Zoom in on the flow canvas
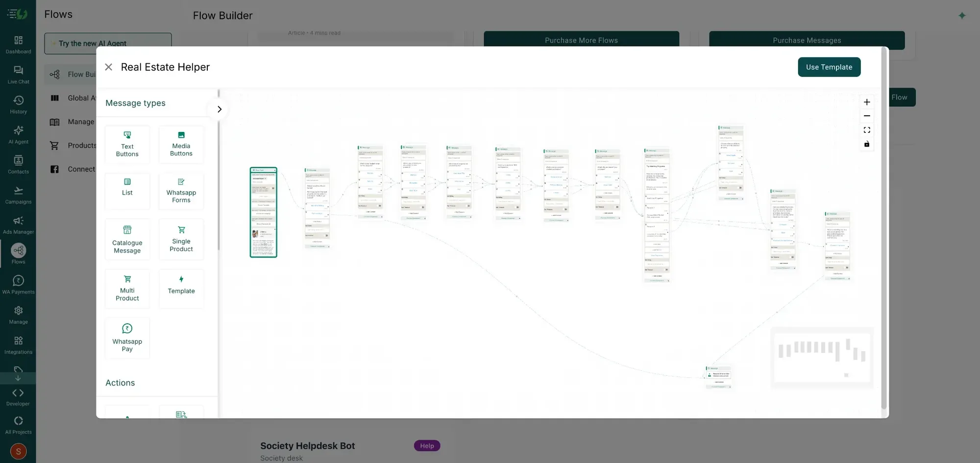This screenshot has height=463, width=980. (x=867, y=102)
